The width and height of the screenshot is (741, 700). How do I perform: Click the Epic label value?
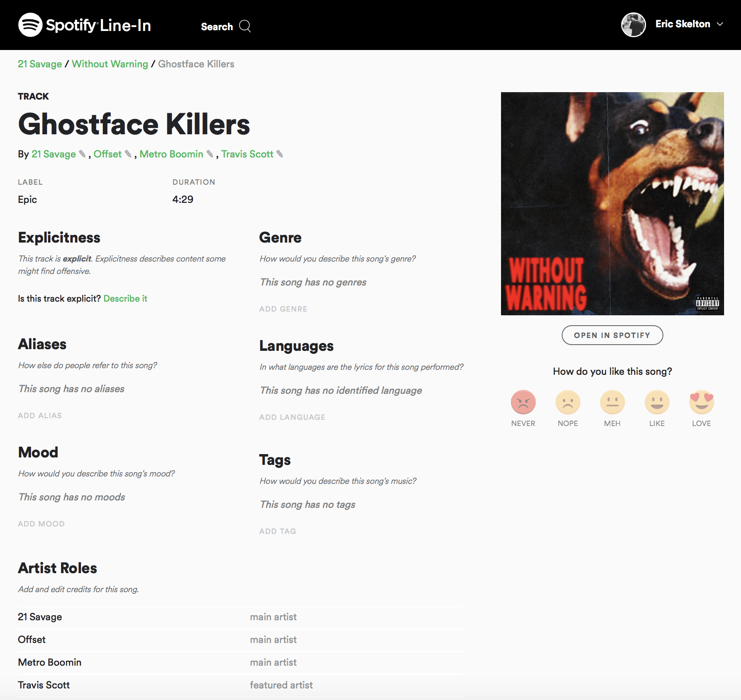[27, 200]
